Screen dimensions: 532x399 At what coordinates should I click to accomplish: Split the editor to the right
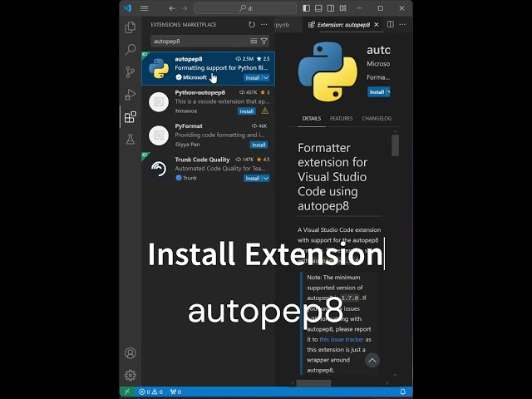[391, 24]
